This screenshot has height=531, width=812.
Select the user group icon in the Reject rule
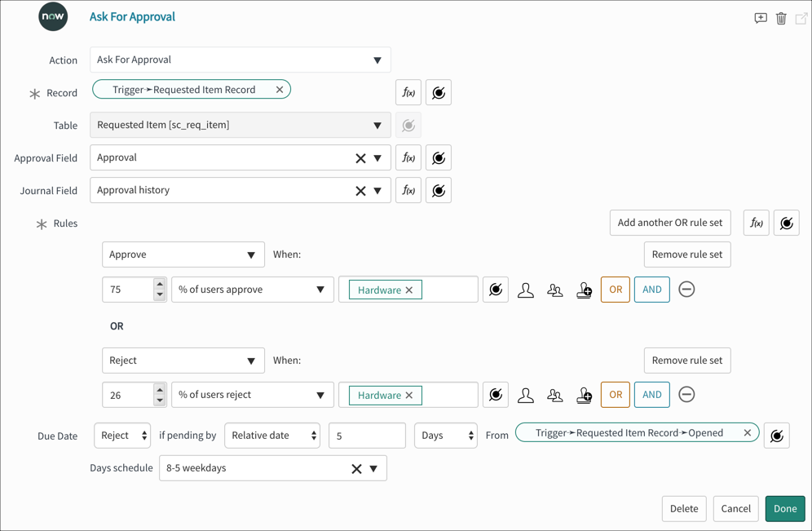coord(555,395)
